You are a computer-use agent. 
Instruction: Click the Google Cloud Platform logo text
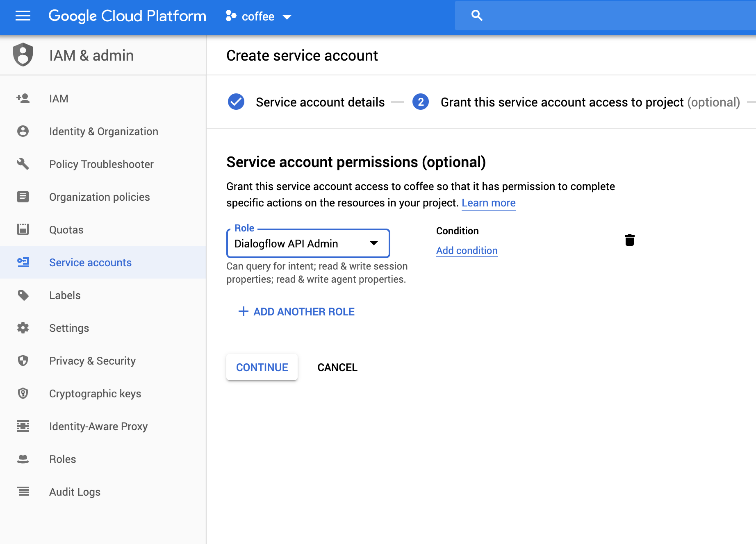click(127, 16)
